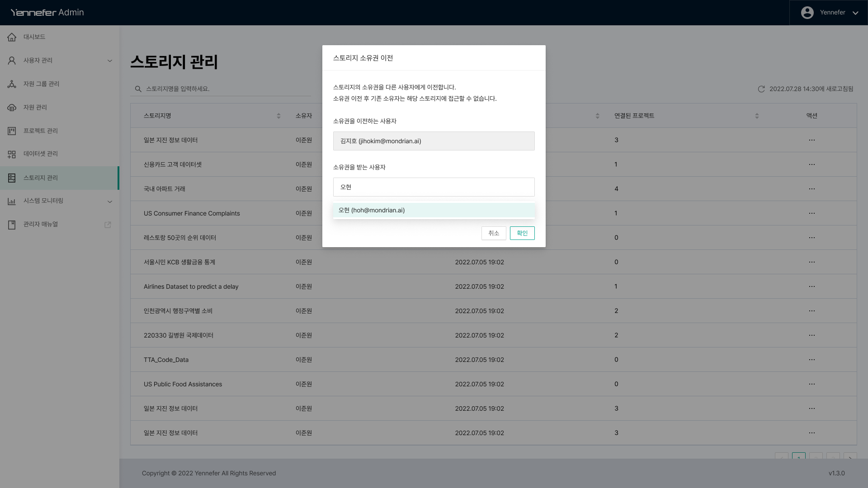Click the Yennefer user avatar icon
868x488 pixels.
(807, 13)
